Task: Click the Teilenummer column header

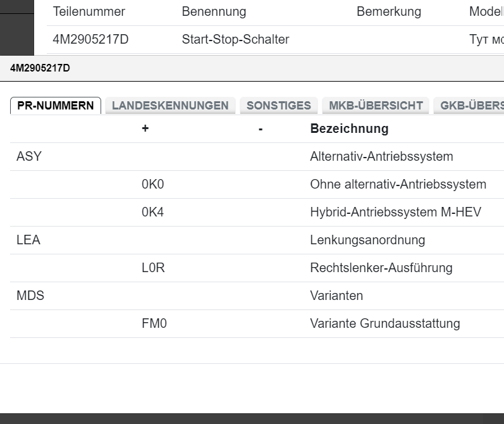Action: [89, 12]
